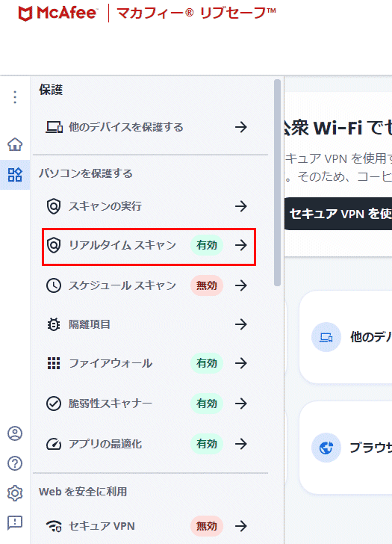This screenshot has height=544, width=392.
Task: Click speedometer icon next to アプリの最適化
Action: click(x=54, y=444)
